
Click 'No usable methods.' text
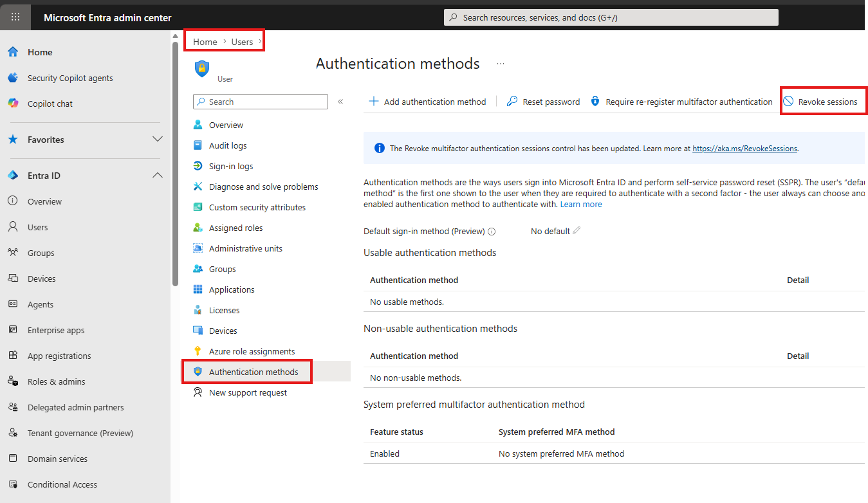407,302
